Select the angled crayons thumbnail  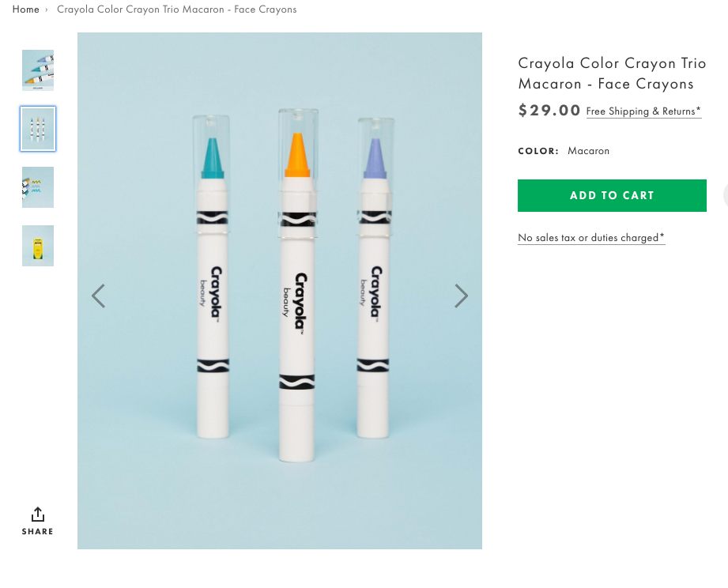[38, 70]
